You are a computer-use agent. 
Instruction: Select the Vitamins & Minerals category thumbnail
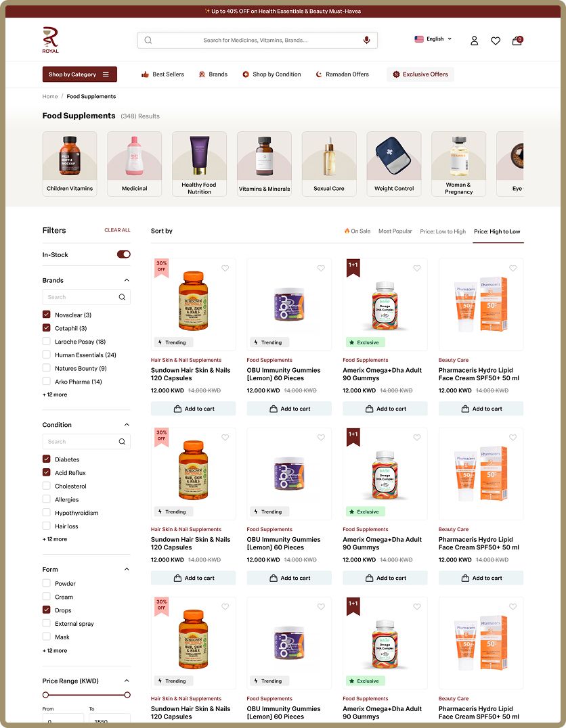coord(264,164)
